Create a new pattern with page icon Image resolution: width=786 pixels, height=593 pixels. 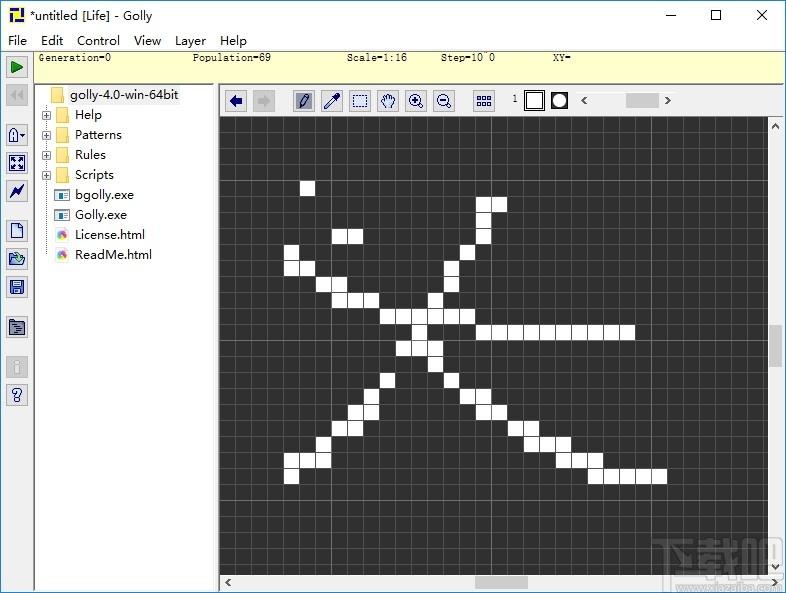coord(17,231)
